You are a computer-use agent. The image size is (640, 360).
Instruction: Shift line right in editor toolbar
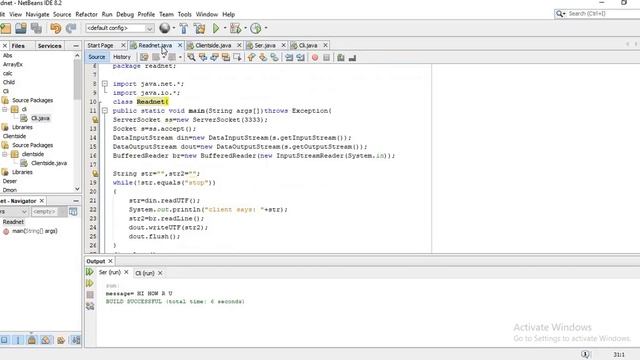300,58
